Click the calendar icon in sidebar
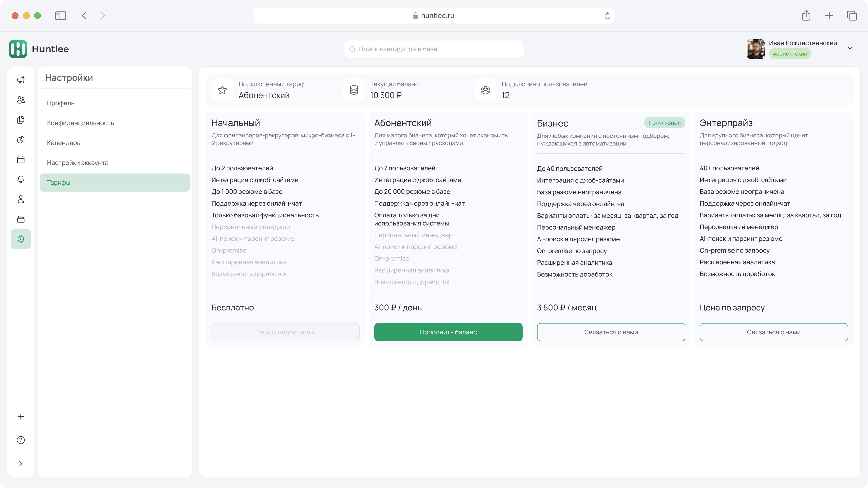The height and width of the screenshot is (488, 868). (x=21, y=159)
